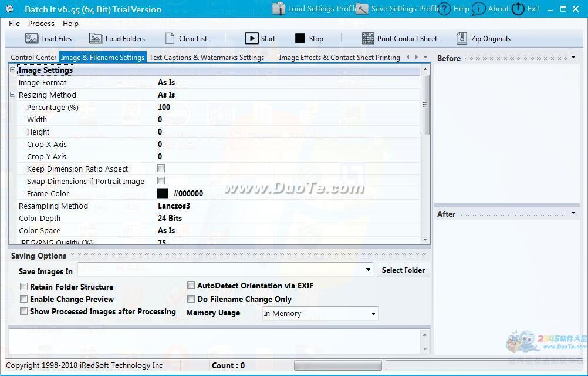Collapse the Resizing Method subtree
588x376 pixels.
click(13, 95)
